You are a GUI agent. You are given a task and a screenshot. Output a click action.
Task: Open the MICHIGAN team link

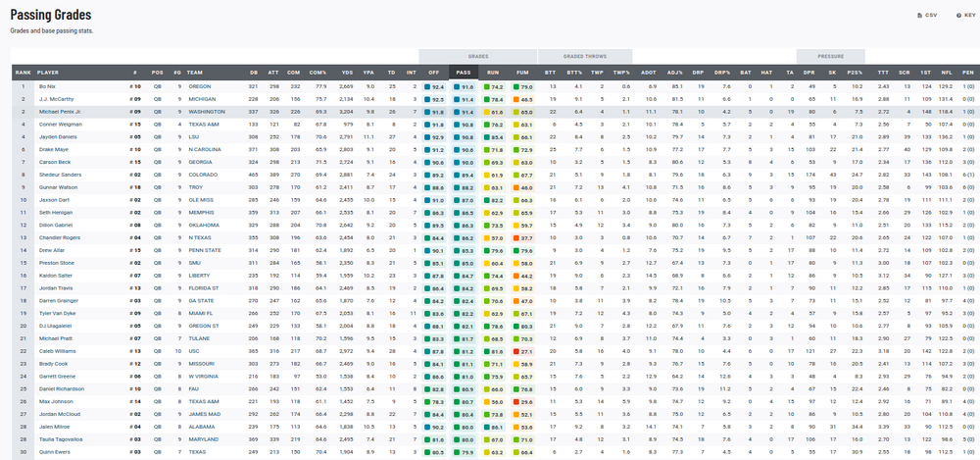click(x=204, y=99)
